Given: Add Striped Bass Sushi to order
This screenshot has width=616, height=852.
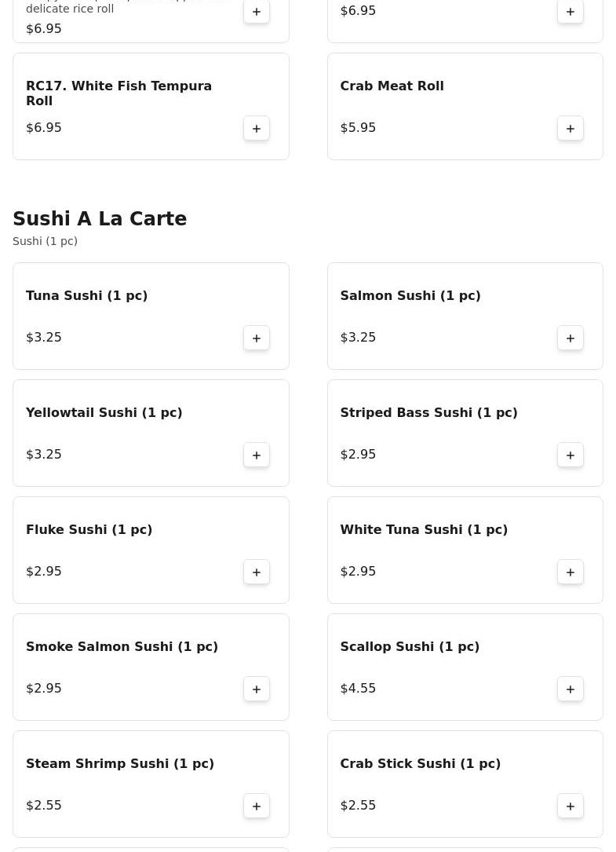Looking at the screenshot, I should pos(570,455).
